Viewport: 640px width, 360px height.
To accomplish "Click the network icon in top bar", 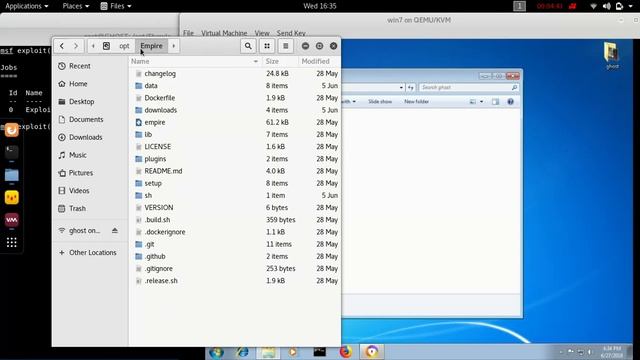I will 594,6.
